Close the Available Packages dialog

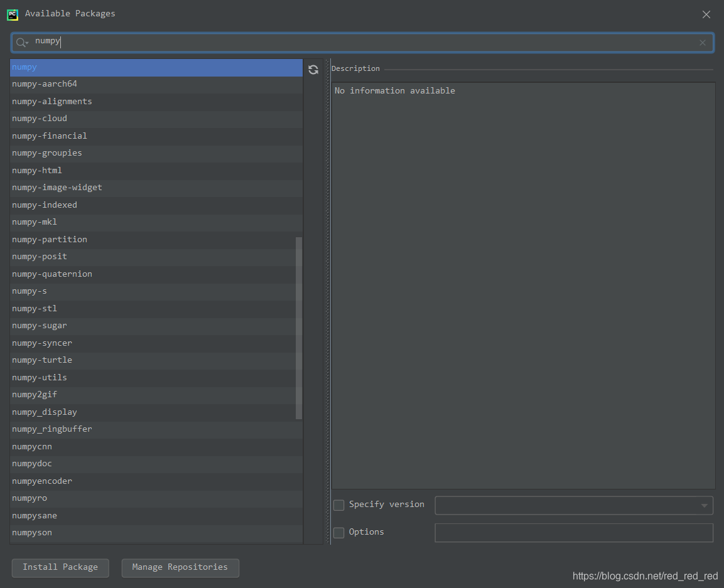point(706,14)
